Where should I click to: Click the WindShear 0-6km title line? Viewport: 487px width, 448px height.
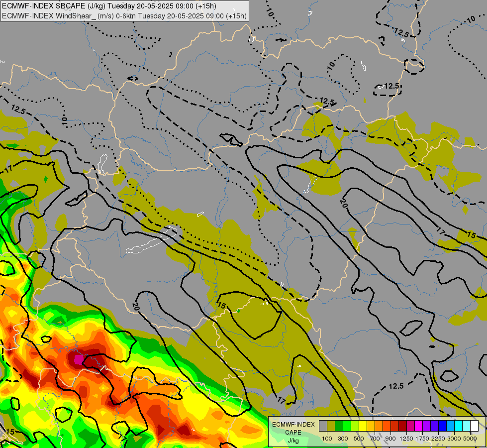point(124,16)
